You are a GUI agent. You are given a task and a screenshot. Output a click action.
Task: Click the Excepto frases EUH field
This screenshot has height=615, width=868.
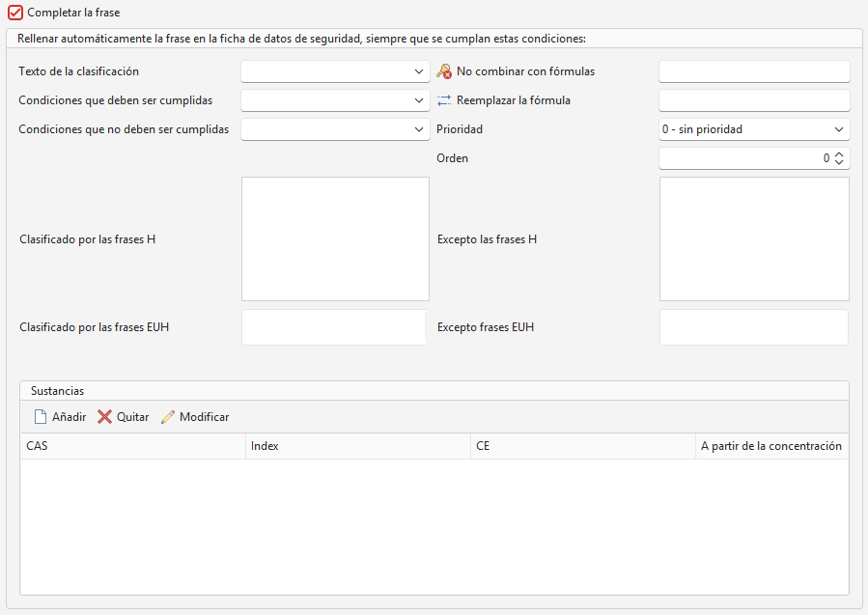[x=754, y=327]
